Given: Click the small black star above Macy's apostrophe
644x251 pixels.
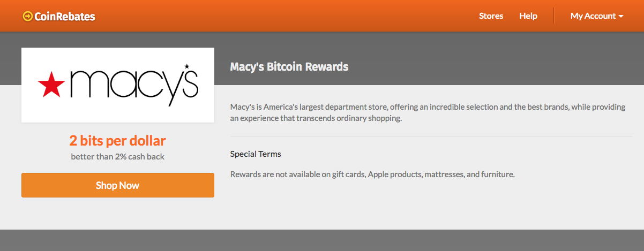Looking at the screenshot, I should (x=186, y=66).
